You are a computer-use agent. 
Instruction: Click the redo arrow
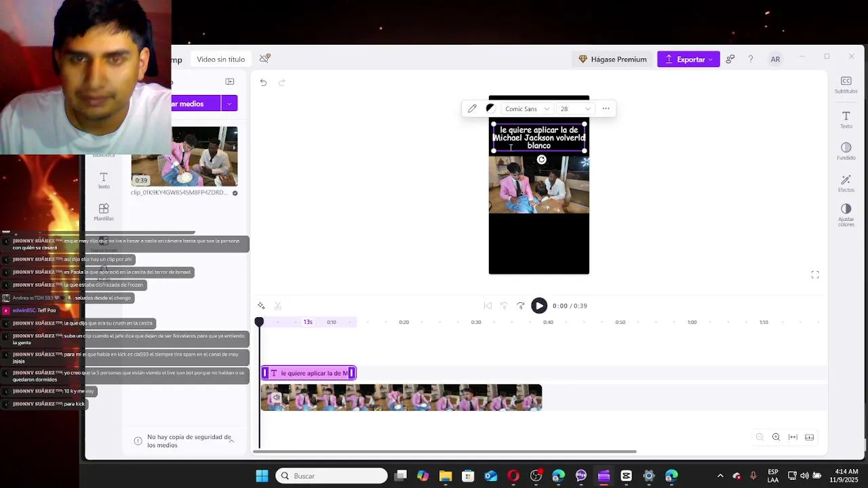click(x=282, y=83)
